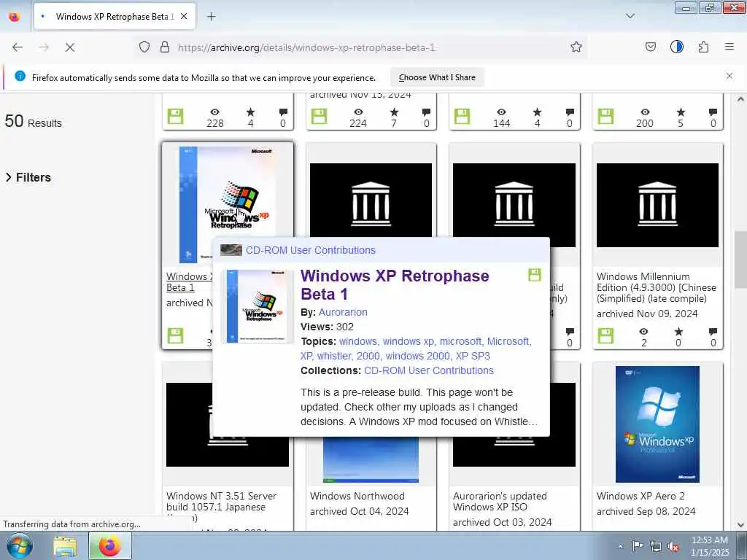Dismiss the Mozilla data notification bar
This screenshot has width=747, height=560.
(729, 76)
